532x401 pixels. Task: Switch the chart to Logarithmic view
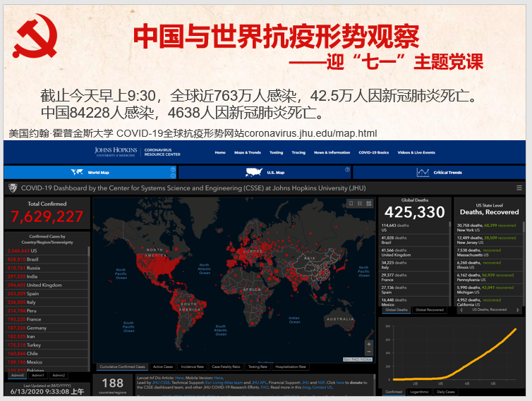(419, 392)
